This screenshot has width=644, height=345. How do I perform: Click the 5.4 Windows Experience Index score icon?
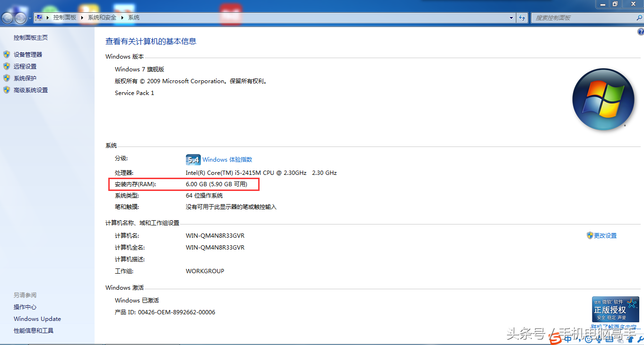(x=193, y=160)
